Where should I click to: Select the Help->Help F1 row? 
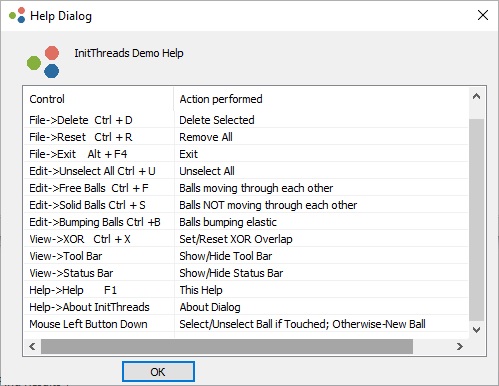[246, 290]
